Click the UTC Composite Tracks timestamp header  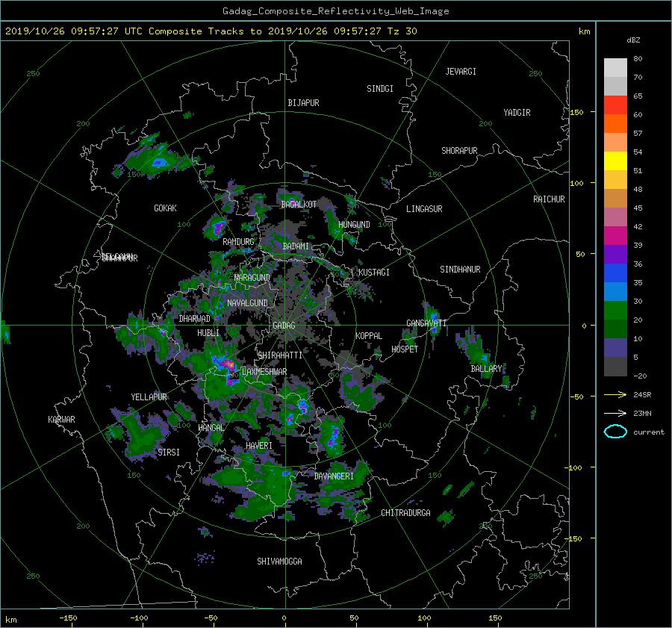211,31
